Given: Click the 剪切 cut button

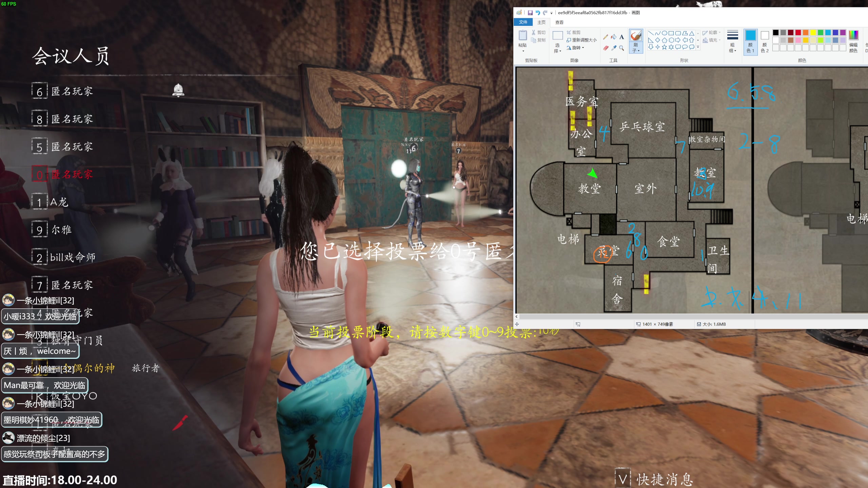Looking at the screenshot, I should pos(538,33).
